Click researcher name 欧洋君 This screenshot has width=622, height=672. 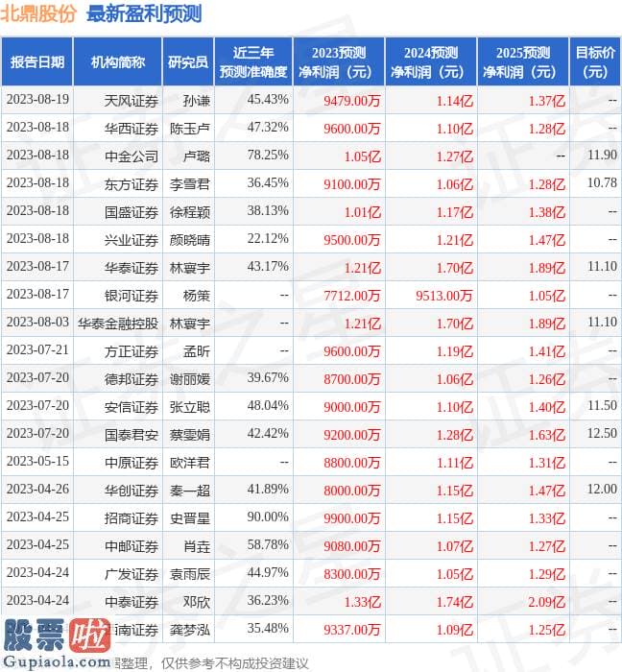click(190, 463)
